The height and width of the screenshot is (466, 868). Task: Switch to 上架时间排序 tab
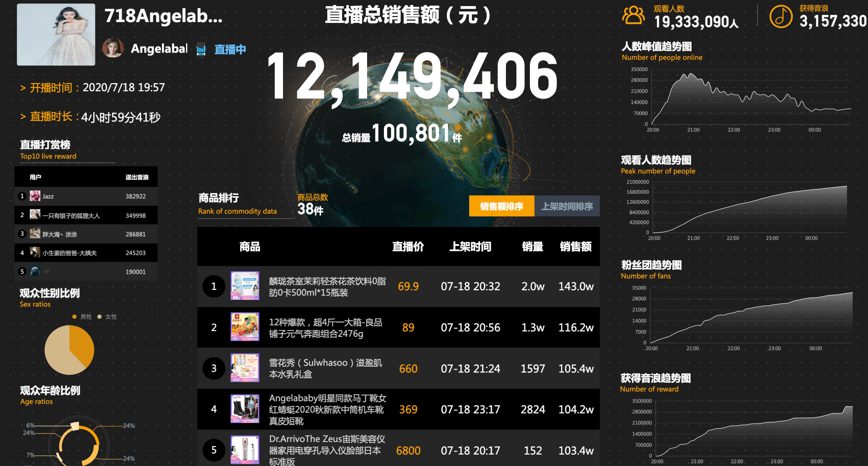[x=567, y=206]
